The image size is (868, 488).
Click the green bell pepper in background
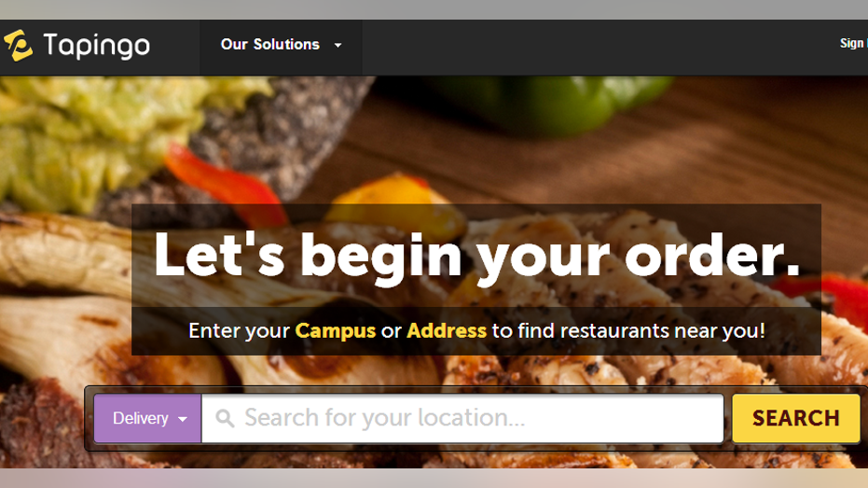point(548,103)
